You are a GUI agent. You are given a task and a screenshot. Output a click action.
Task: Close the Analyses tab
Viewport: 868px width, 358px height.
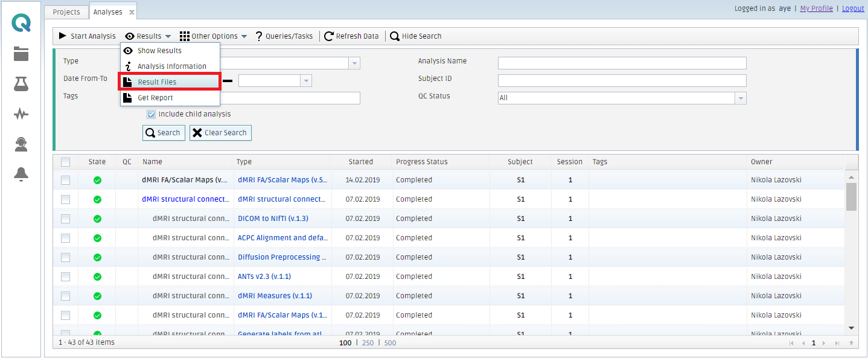[132, 12]
